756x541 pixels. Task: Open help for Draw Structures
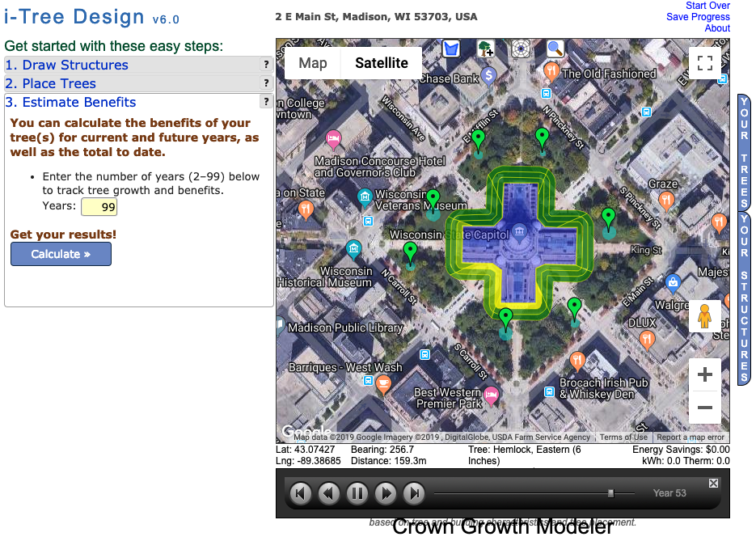point(266,64)
